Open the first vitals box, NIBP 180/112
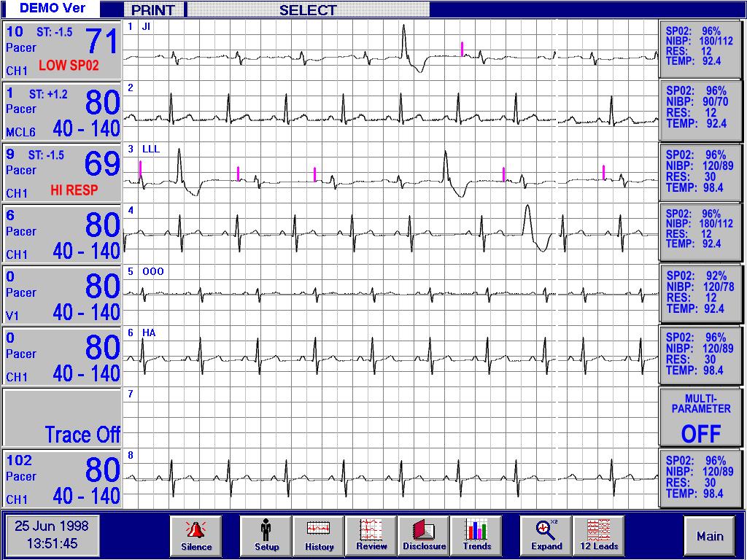Screen dimensions: 747x560 coord(700,49)
